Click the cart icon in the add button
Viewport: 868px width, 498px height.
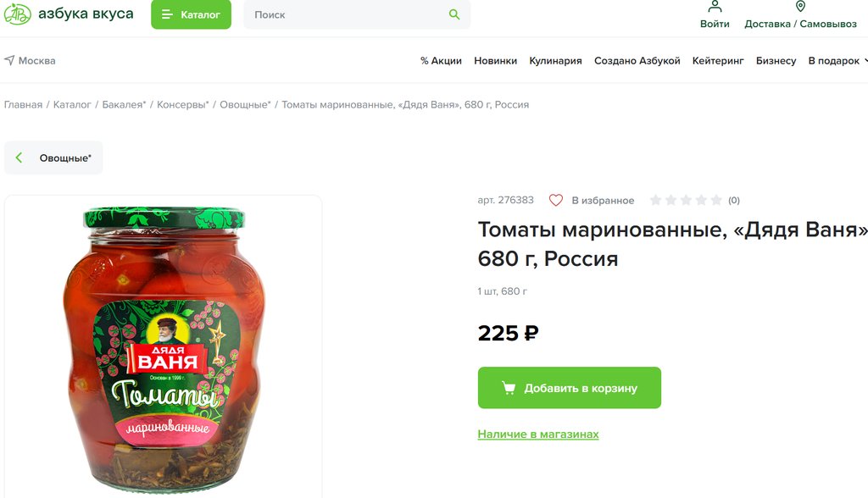[x=509, y=388]
